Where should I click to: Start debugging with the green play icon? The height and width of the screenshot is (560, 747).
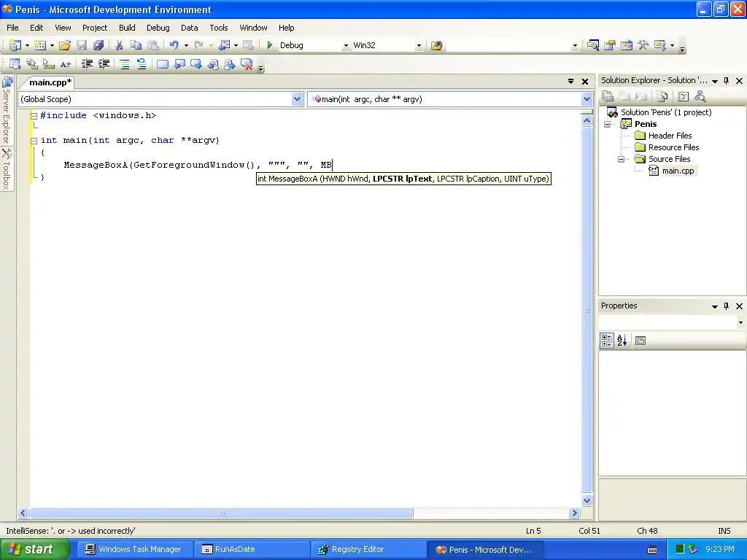tap(270, 45)
